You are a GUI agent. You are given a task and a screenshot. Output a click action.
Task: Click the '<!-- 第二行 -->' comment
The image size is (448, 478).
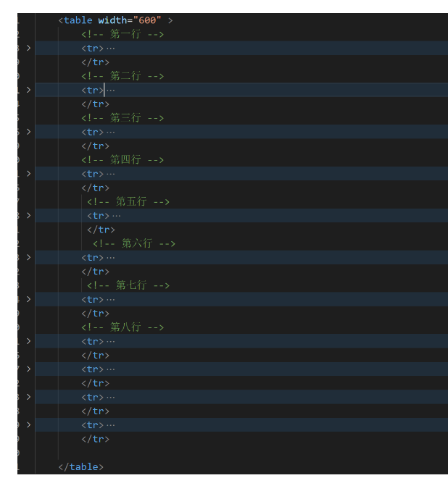tap(123, 76)
